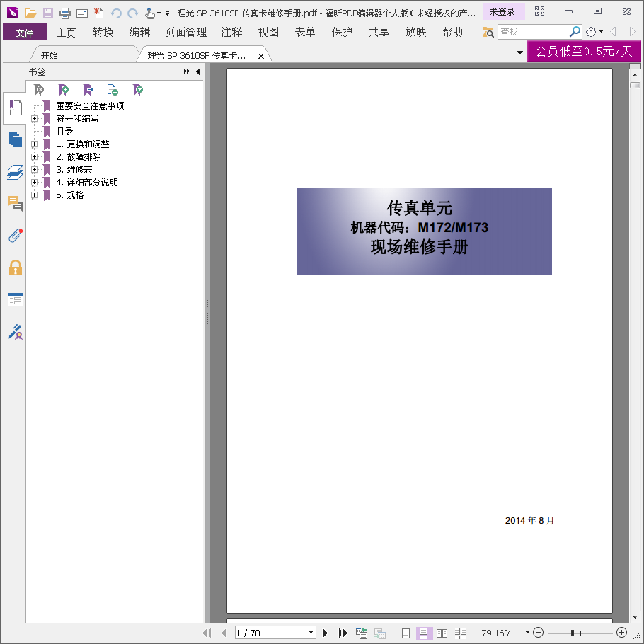
Task: Open the customize quick access toolbar arrow
Action: point(167,13)
